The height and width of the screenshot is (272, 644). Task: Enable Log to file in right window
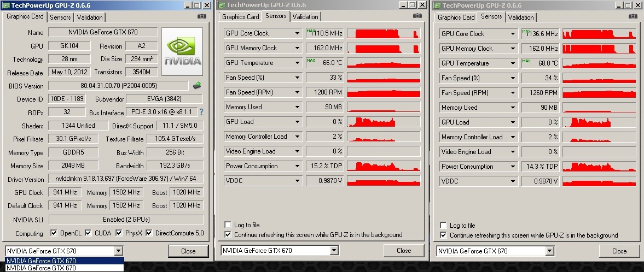[443, 225]
